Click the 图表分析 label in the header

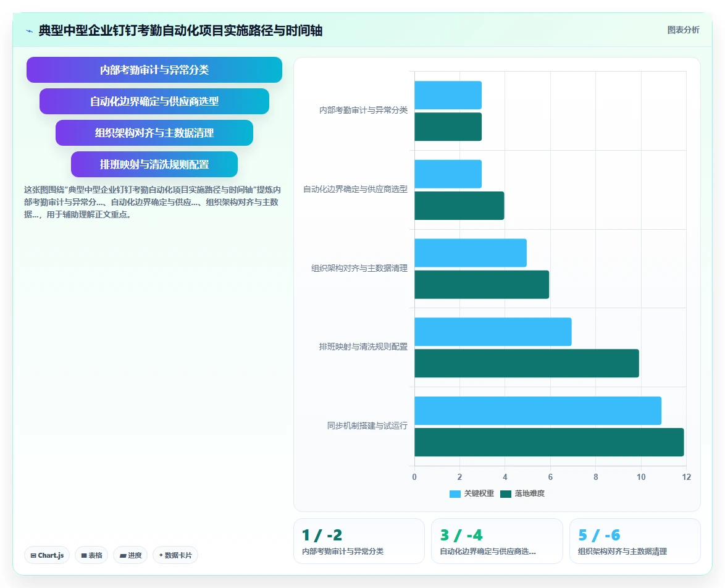(x=683, y=30)
